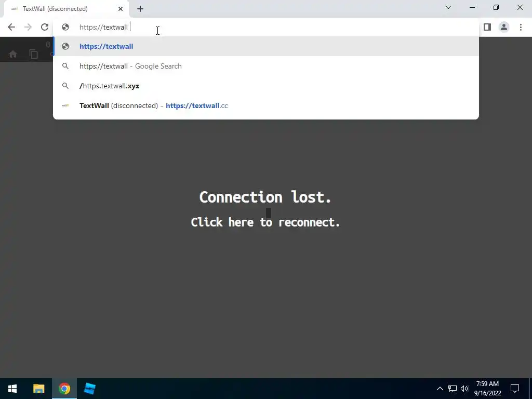
Task: Open the Chrome three-dot menu
Action: coord(521,27)
